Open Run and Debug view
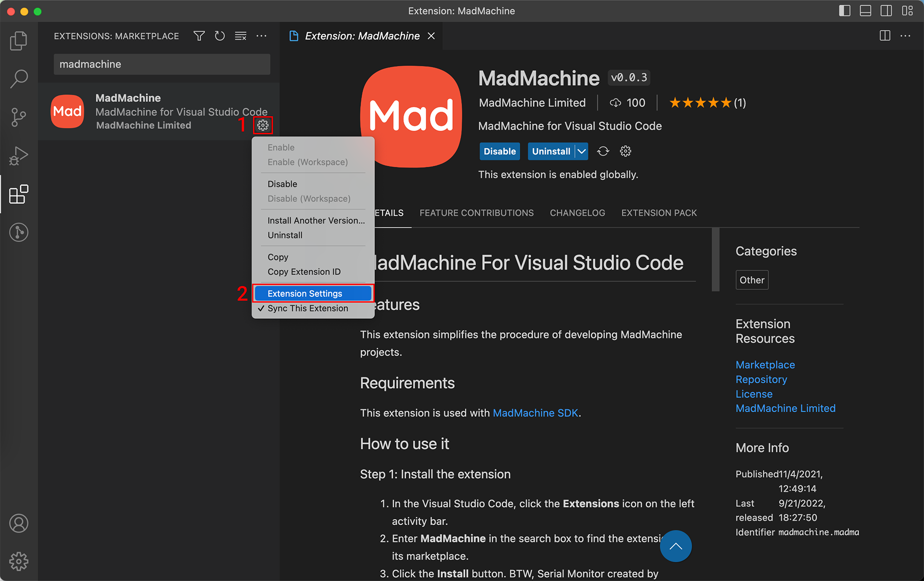924x581 pixels. (19, 156)
